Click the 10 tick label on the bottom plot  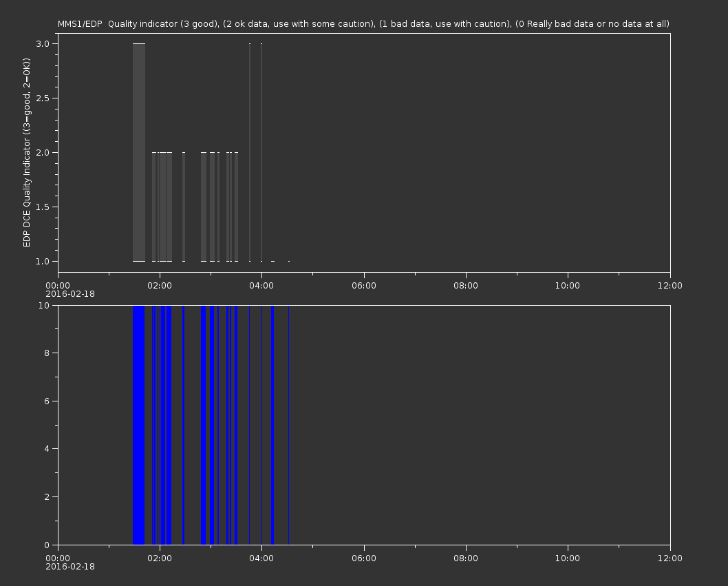click(44, 305)
